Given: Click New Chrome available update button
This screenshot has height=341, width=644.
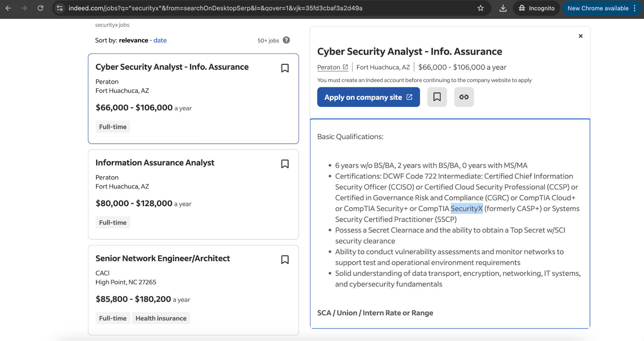Looking at the screenshot, I should [x=598, y=8].
